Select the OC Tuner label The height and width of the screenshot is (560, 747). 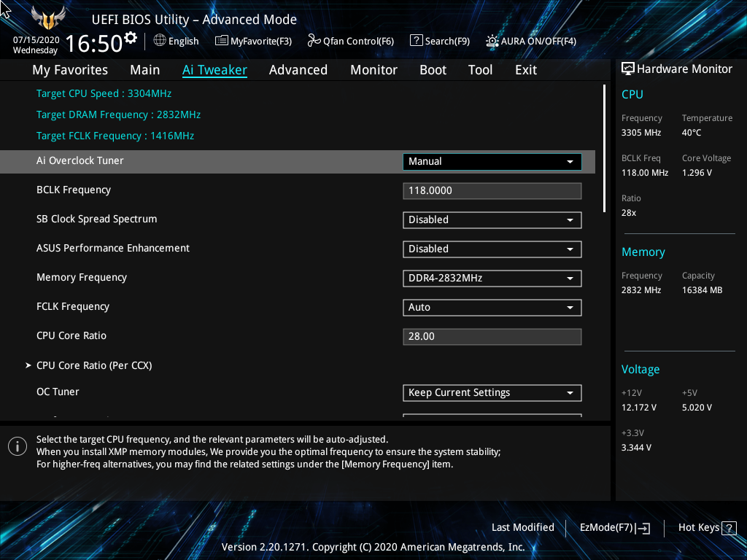coord(58,392)
